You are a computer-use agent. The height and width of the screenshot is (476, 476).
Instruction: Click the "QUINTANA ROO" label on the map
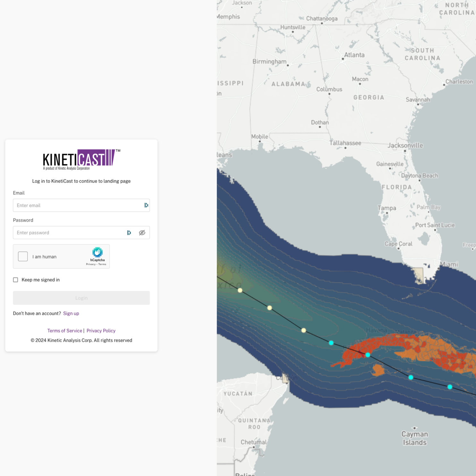coord(254,424)
